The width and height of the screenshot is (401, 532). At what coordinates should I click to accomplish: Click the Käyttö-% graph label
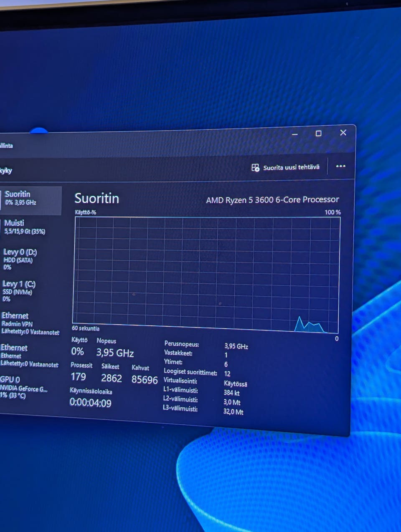tap(86, 212)
